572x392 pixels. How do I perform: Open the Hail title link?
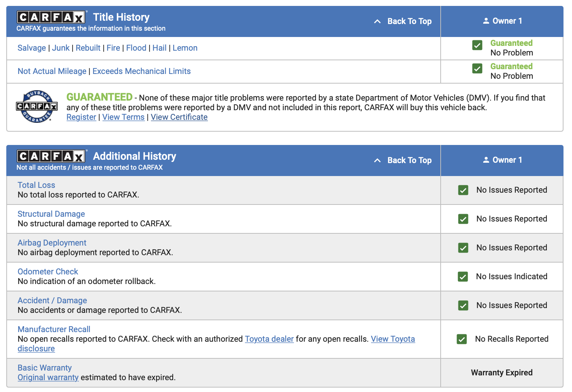point(159,48)
